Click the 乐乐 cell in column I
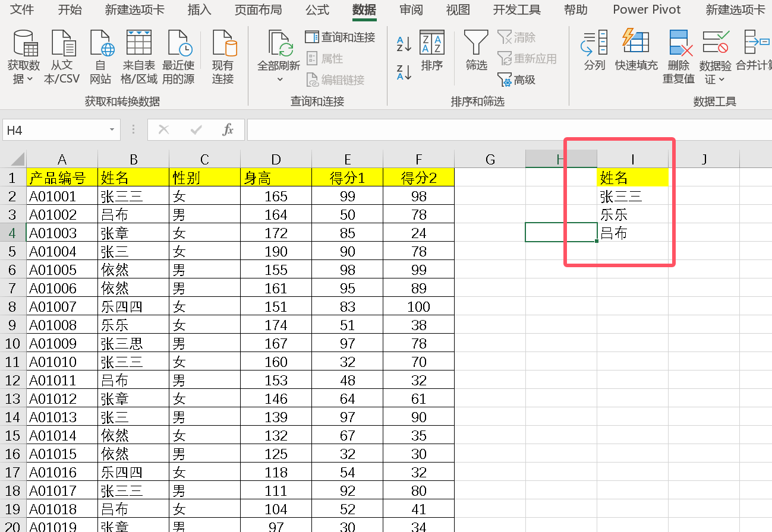772x532 pixels. pos(632,214)
